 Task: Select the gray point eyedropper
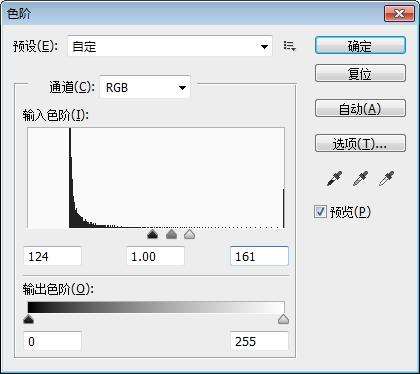tap(360, 179)
